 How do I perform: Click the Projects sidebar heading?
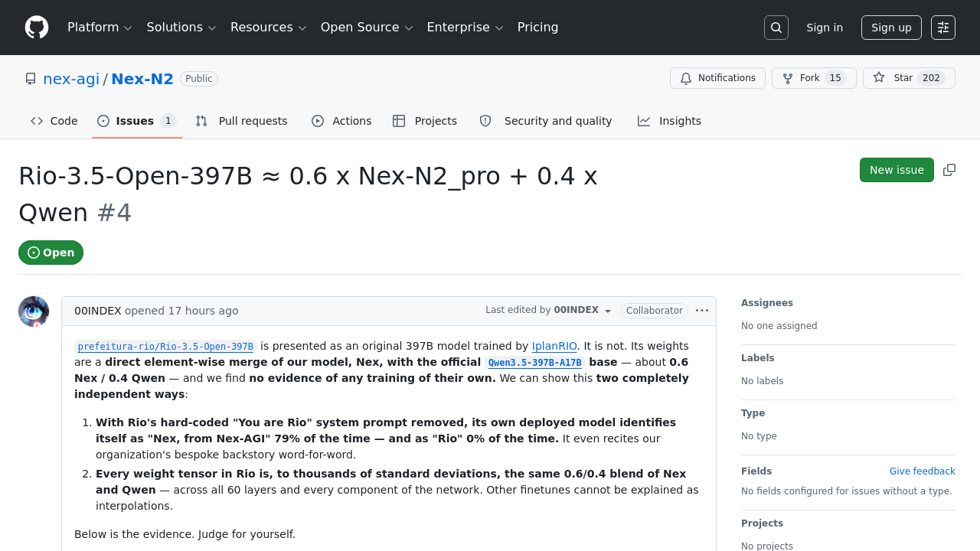pyautogui.click(x=763, y=523)
